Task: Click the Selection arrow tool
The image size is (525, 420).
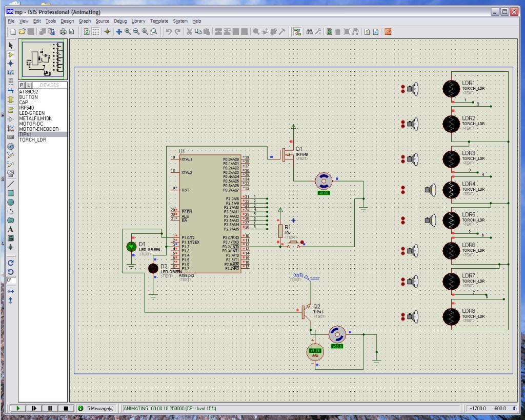Action: point(10,45)
